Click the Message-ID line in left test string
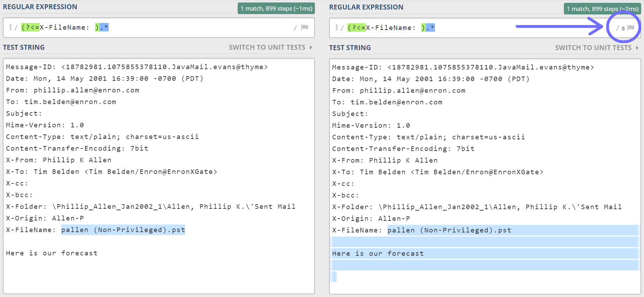 137,67
